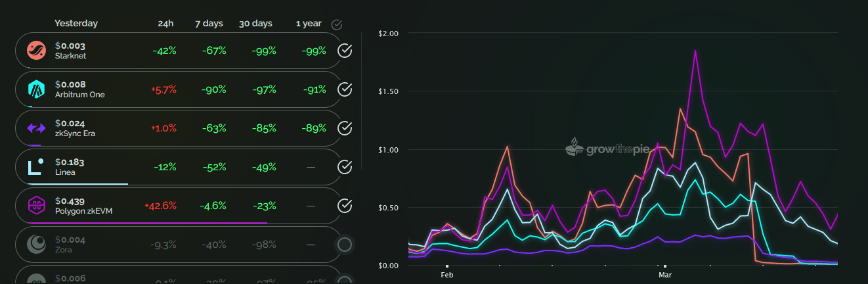The image size is (868, 284).
Task: Click the Linea light-blue progress bar
Action: click(x=77, y=184)
